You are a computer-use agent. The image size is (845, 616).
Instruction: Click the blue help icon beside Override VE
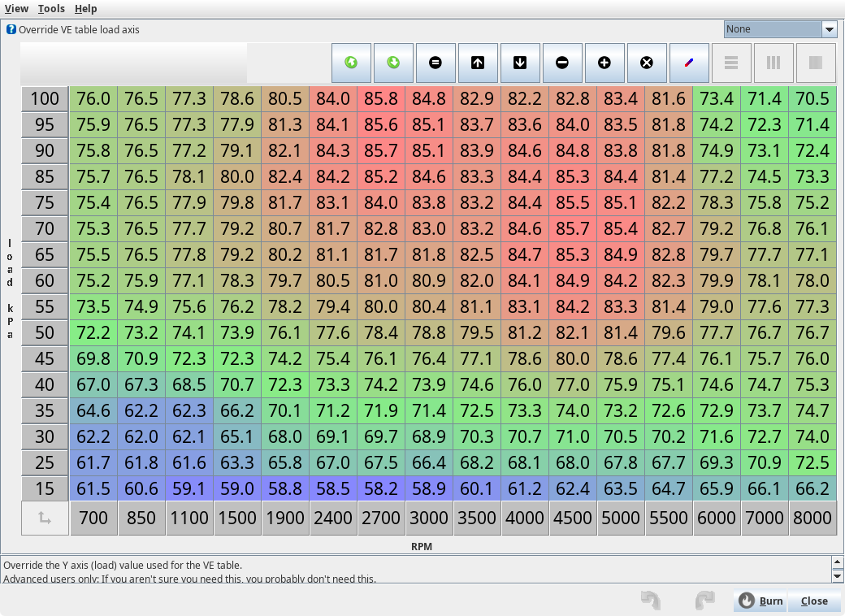(x=11, y=29)
